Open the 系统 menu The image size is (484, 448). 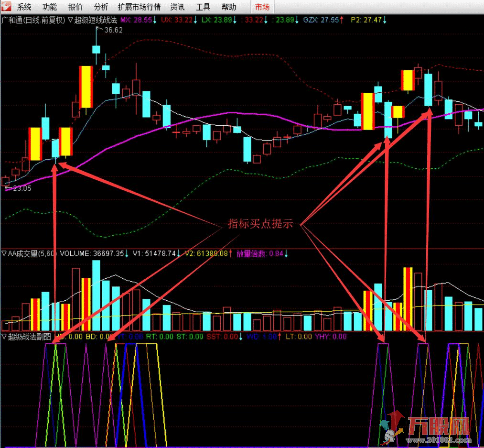coord(24,7)
